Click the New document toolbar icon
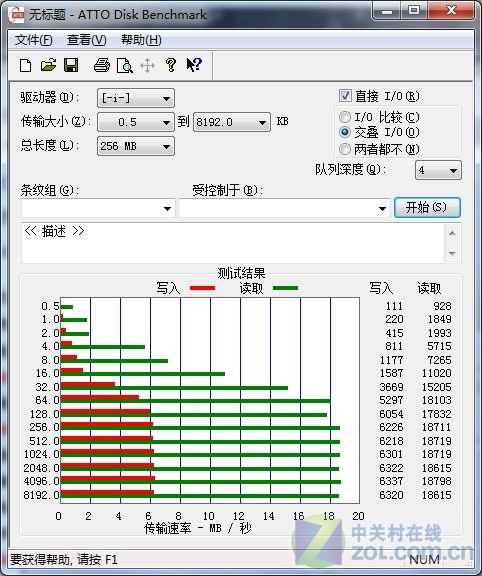 [x=25, y=65]
